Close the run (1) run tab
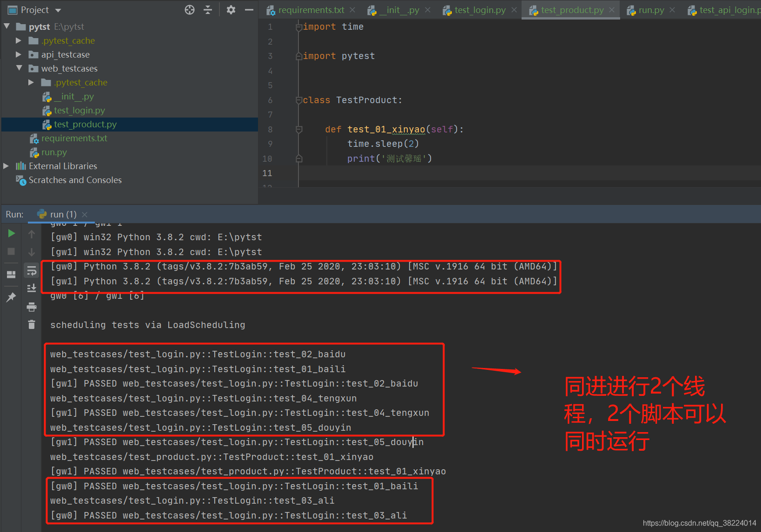 [x=85, y=214]
